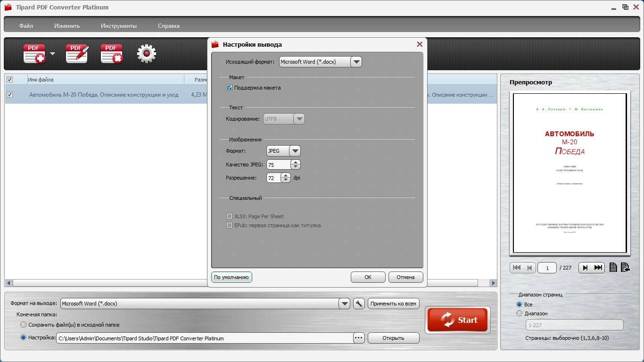Click the Отмена button
Viewport: 644px width, 362px height.
coord(405,277)
